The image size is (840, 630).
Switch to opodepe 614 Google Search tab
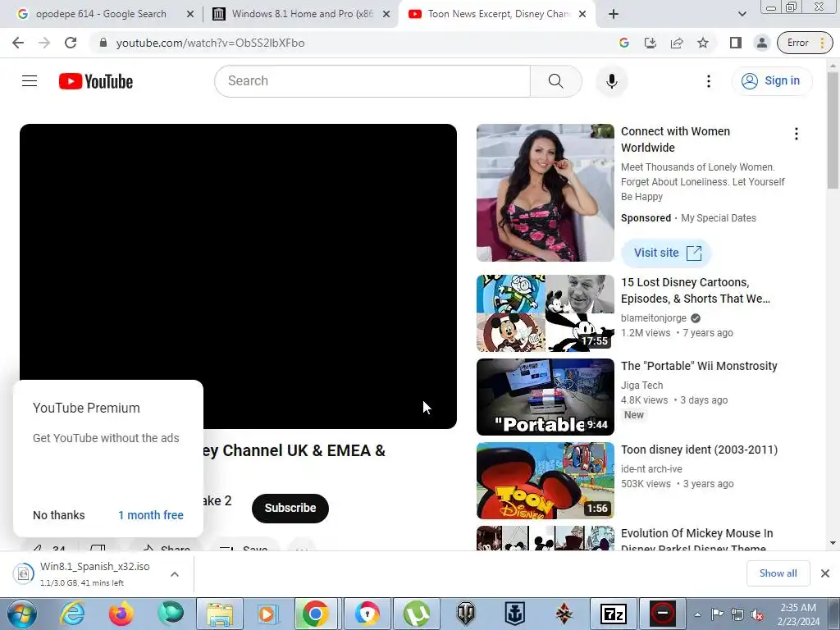click(101, 15)
